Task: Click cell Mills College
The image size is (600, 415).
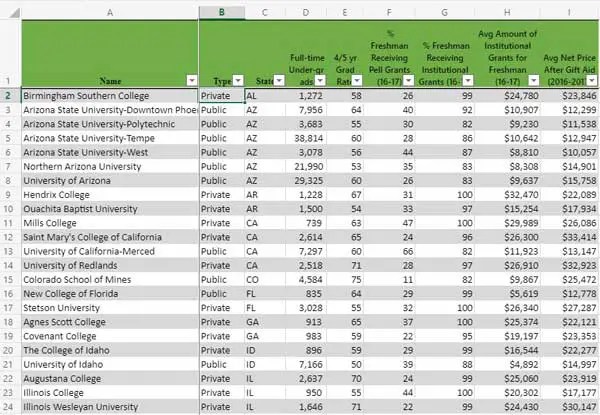Action: click(110, 223)
